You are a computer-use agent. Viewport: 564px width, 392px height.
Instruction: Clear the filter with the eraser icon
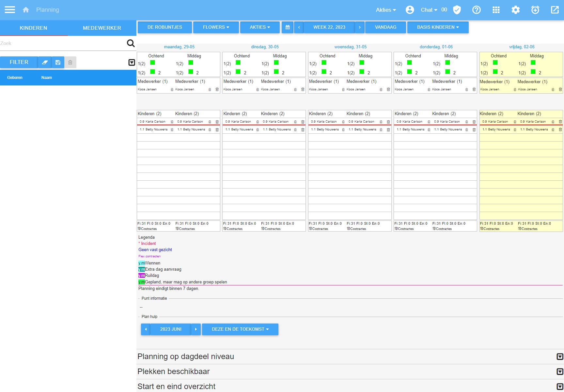pyautogui.click(x=45, y=62)
